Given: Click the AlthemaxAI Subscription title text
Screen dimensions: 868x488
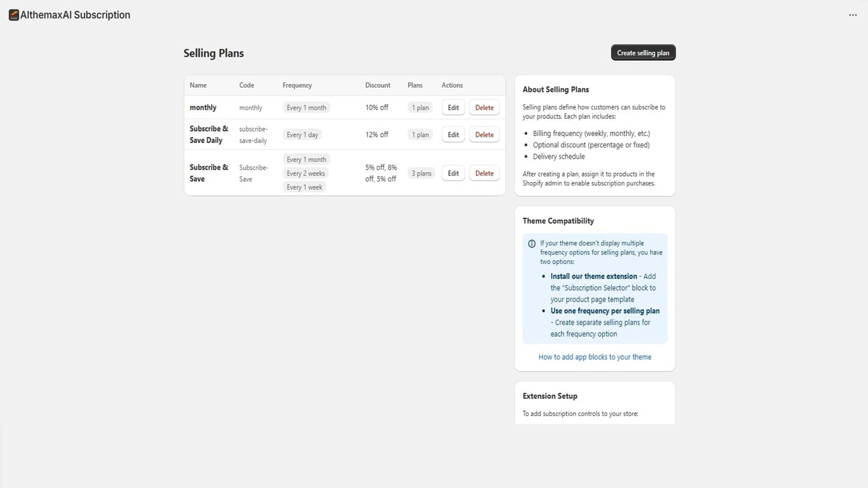Looking at the screenshot, I should pyautogui.click(x=75, y=15).
